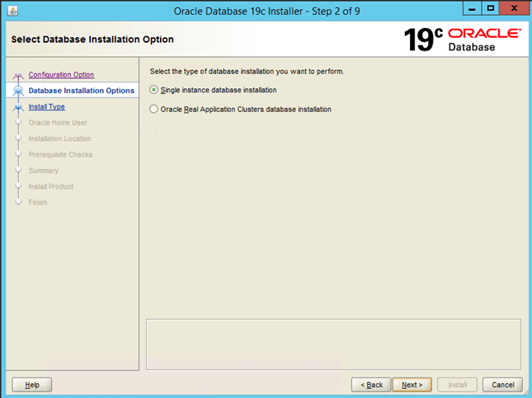
Task: Click the empty message box at the bottom
Action: pyautogui.click(x=333, y=341)
